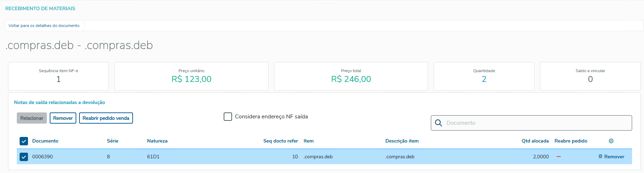
Task: Click Descrição item column header
Action: (402, 141)
